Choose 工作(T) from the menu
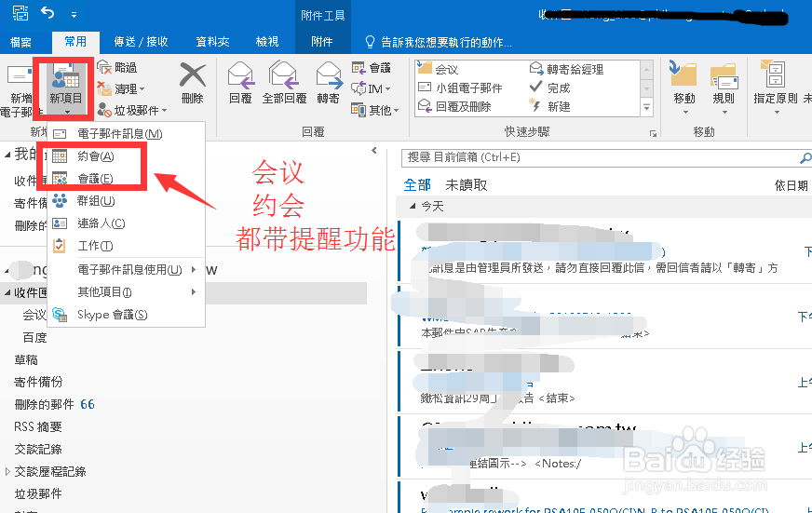The height and width of the screenshot is (513, 812). [127, 246]
